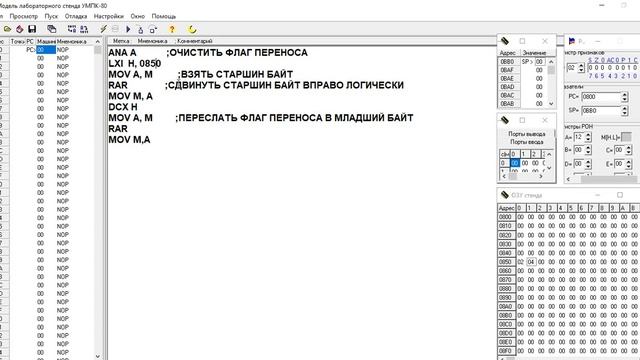Open the Пуск menu

tap(51, 16)
